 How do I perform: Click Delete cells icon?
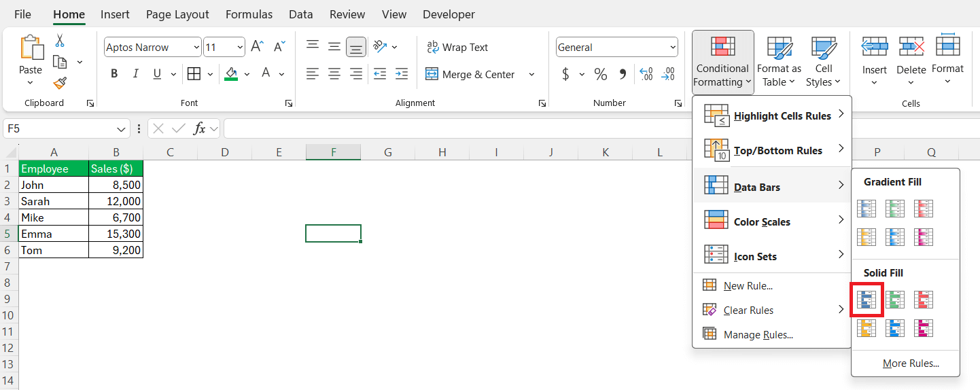click(911, 46)
